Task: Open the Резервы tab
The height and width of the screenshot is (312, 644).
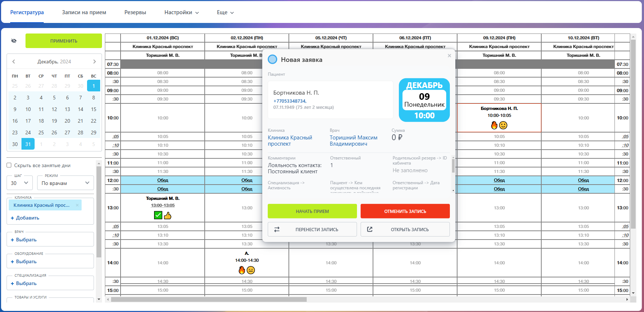Action: pos(135,12)
